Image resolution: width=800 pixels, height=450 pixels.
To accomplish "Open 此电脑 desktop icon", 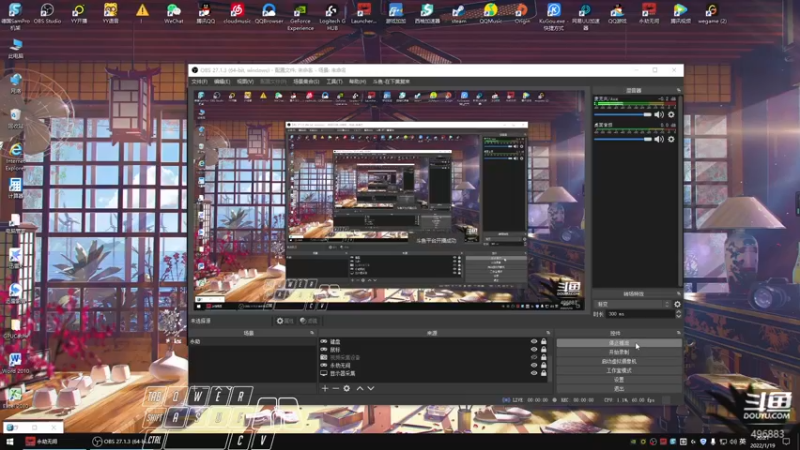I will point(15,48).
